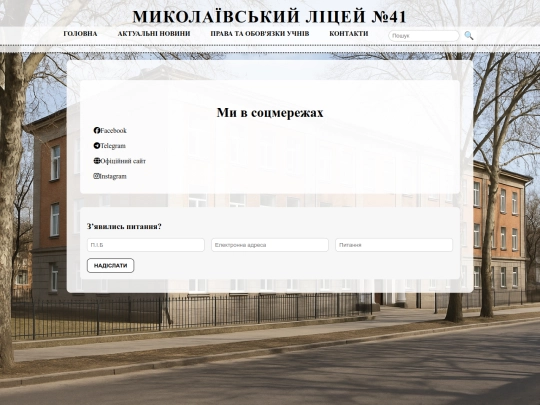540x405 pixels.
Task: Navigate to КОНТАКТИ
Action: click(349, 34)
